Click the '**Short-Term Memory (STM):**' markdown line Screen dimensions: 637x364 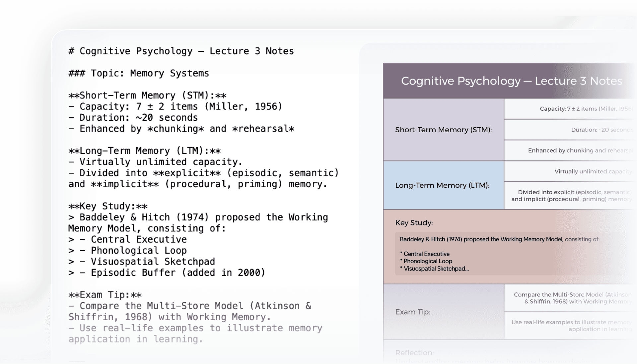click(147, 95)
